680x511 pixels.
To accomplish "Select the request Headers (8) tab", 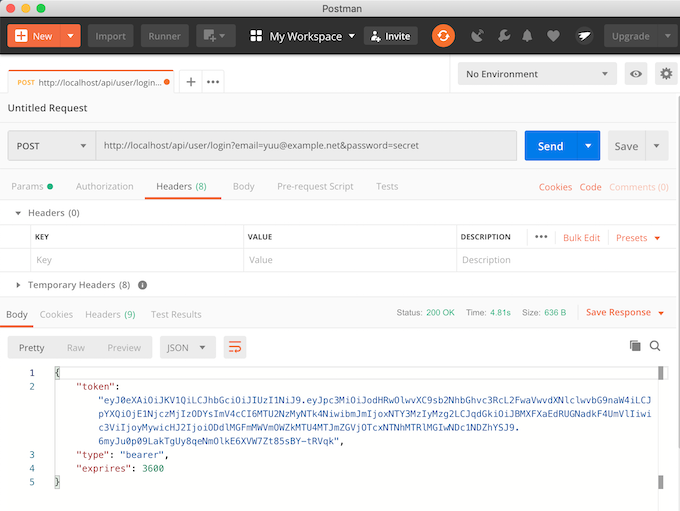I will click(x=181, y=187).
